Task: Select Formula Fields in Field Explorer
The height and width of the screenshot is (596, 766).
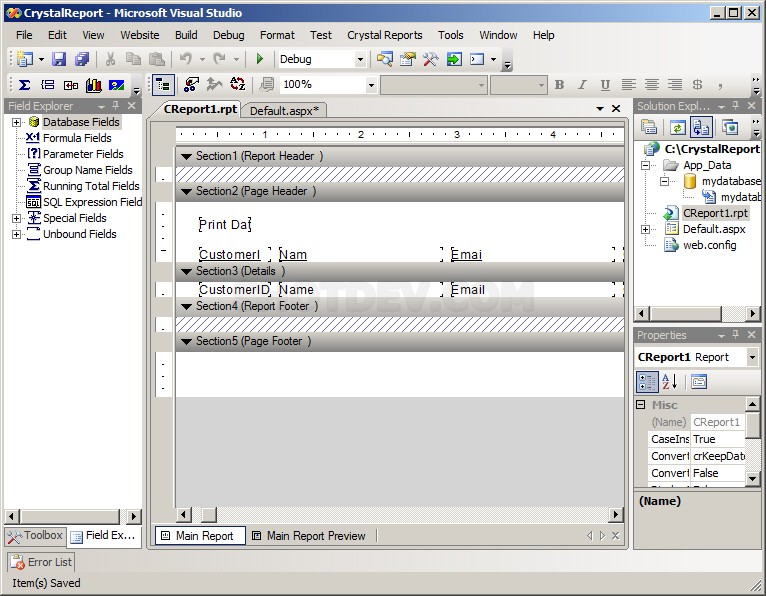Action: [x=77, y=138]
